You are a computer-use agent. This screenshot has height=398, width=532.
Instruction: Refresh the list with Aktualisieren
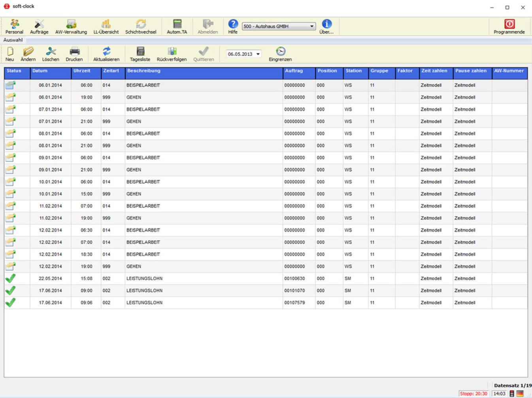point(106,51)
